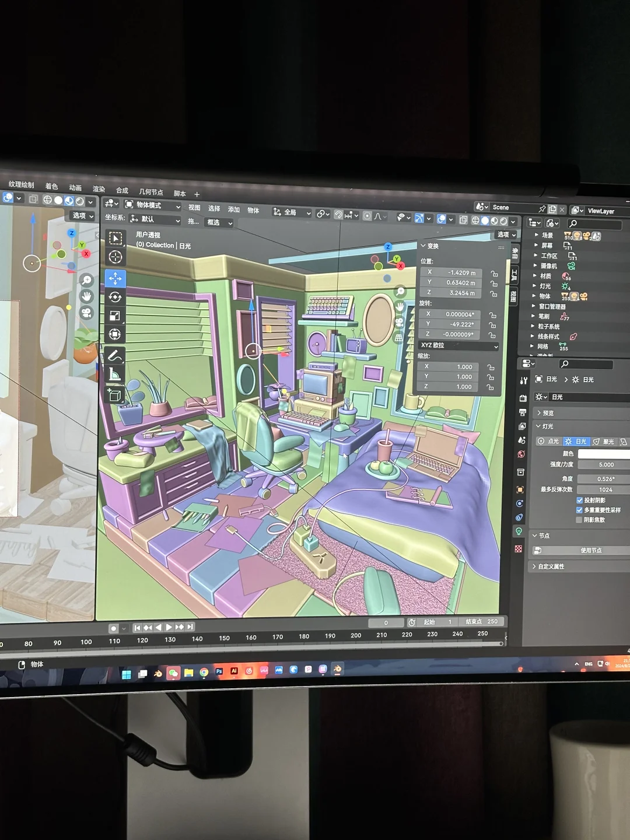Open 物体 menu in viewport header
630x840 pixels.
click(253, 210)
